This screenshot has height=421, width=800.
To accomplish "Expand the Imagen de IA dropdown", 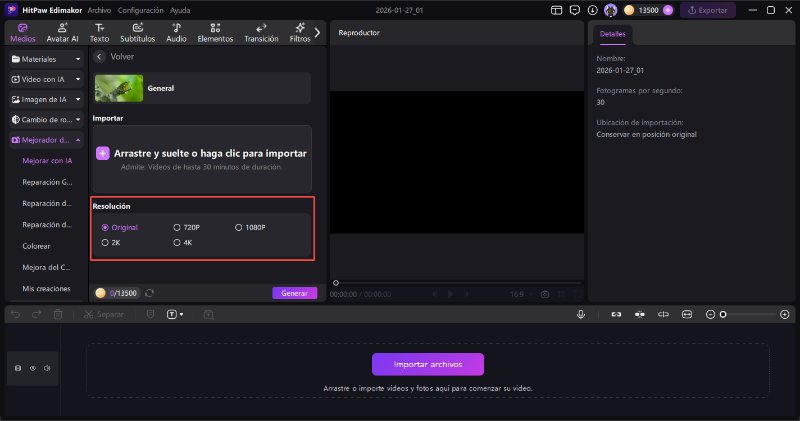I will pos(46,100).
